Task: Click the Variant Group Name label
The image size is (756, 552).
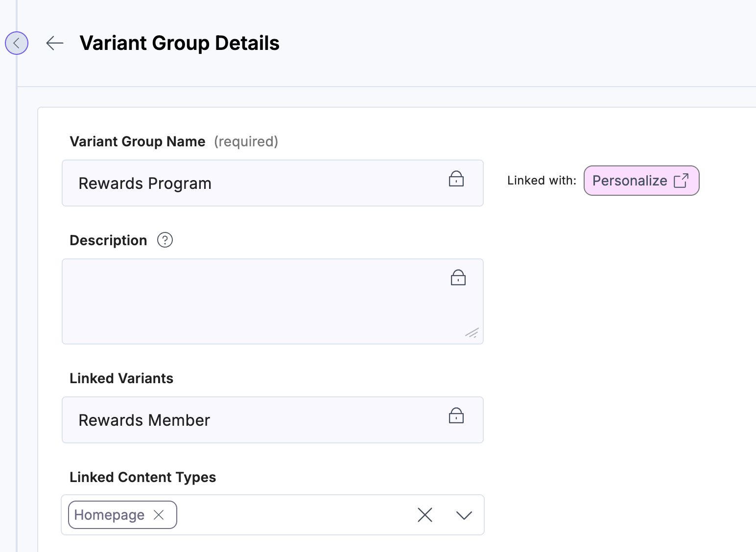Action: [x=138, y=141]
